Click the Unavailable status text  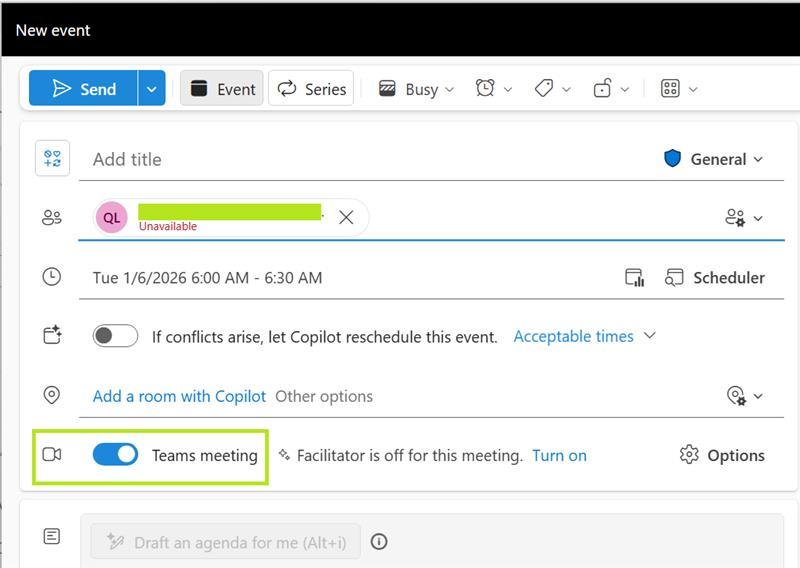click(168, 227)
